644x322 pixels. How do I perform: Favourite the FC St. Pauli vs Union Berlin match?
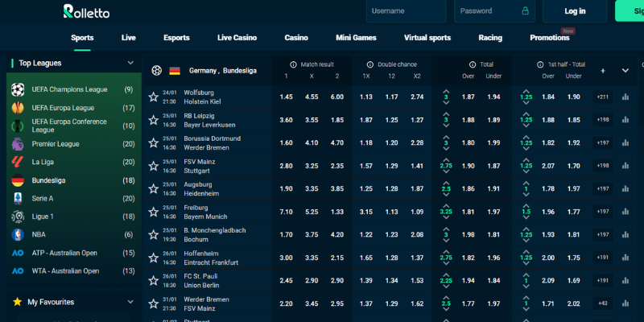point(154,280)
